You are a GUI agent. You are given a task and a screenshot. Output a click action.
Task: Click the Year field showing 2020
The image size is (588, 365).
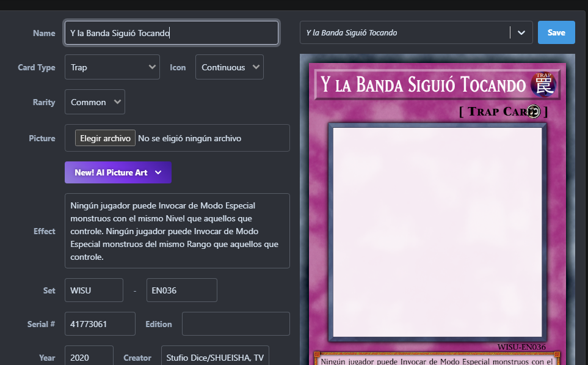pos(89,356)
